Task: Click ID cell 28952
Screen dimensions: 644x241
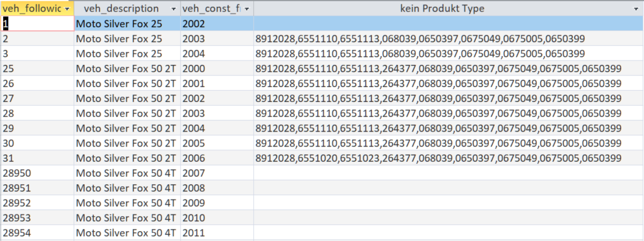Action: coord(37,203)
